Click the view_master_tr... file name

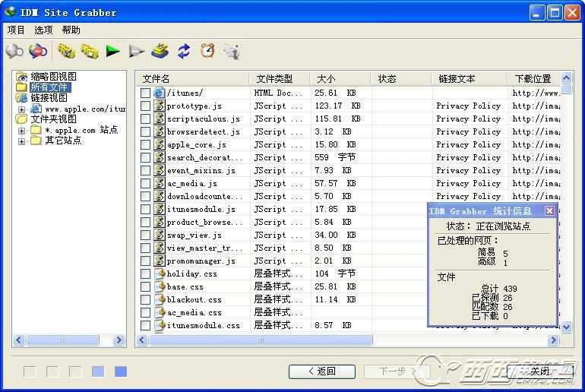click(x=204, y=248)
